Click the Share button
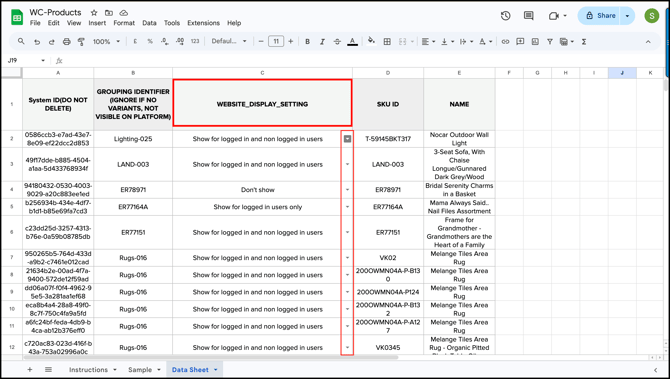Viewport: 670px width, 379px height. [x=600, y=16]
